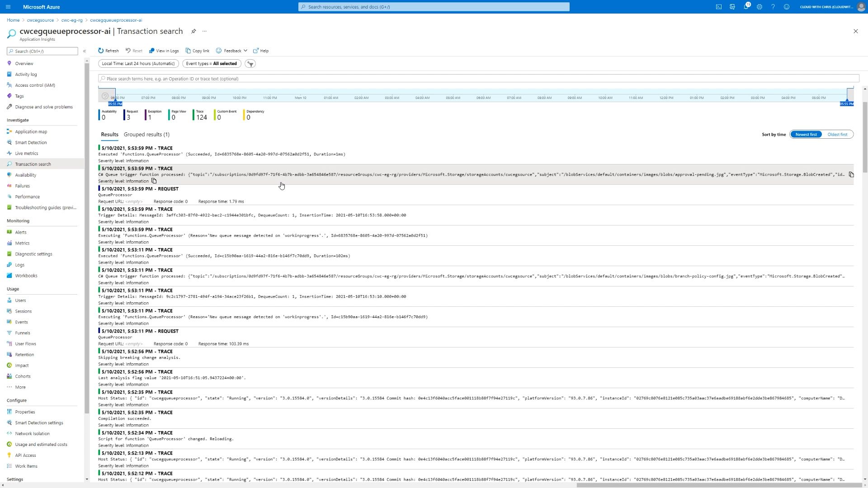Open the feedback smiley in top bar
The width and height of the screenshot is (868, 488).
tap(787, 7)
